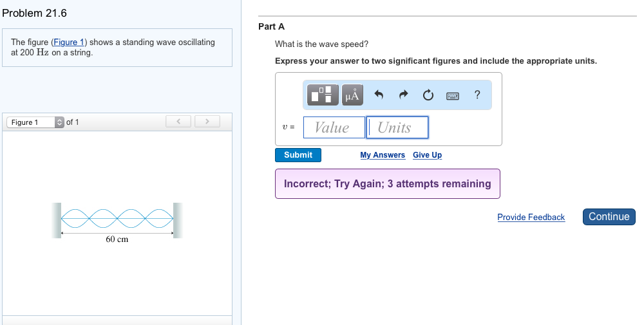
Task: Click the Continue button
Action: click(x=609, y=217)
